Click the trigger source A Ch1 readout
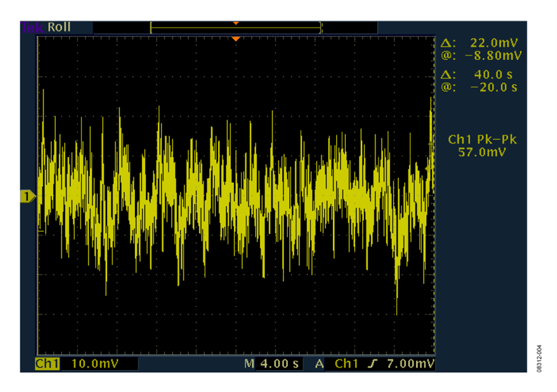Image resolution: width=557 pixels, height=392 pixels. [337, 364]
